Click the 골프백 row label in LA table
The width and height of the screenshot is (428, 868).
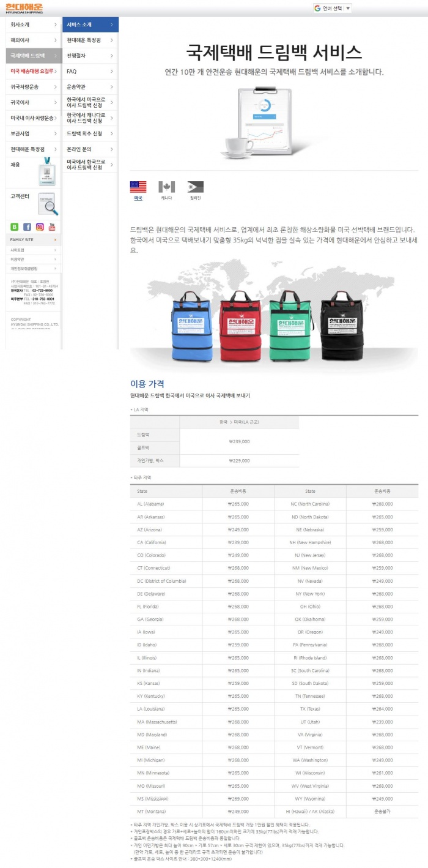pyautogui.click(x=155, y=448)
